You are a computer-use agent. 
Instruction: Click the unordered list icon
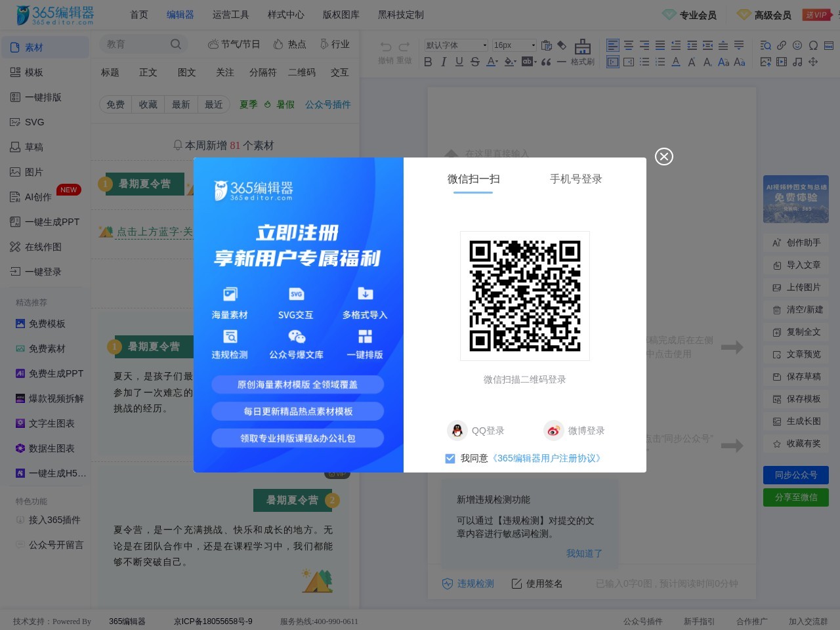point(644,62)
